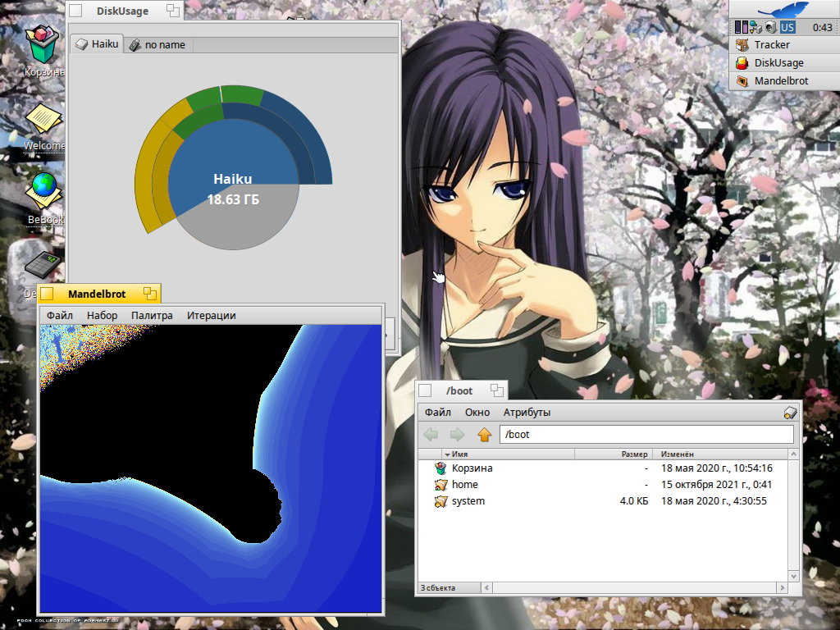
Task: Click the speaker volume tray icon
Action: pos(770,27)
